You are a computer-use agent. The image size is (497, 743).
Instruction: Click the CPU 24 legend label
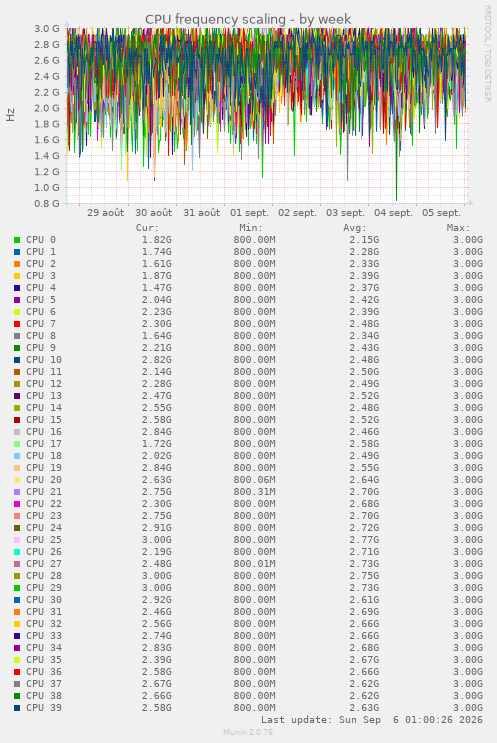44,527
